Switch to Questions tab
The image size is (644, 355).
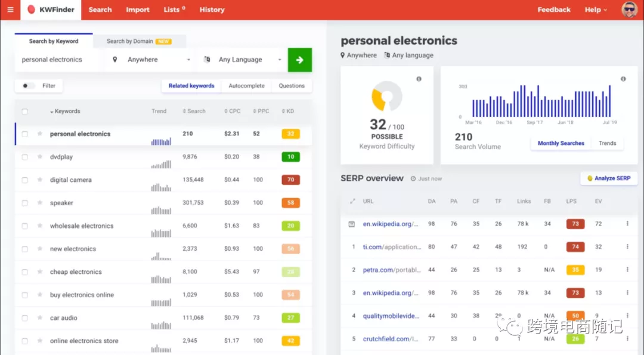(292, 86)
